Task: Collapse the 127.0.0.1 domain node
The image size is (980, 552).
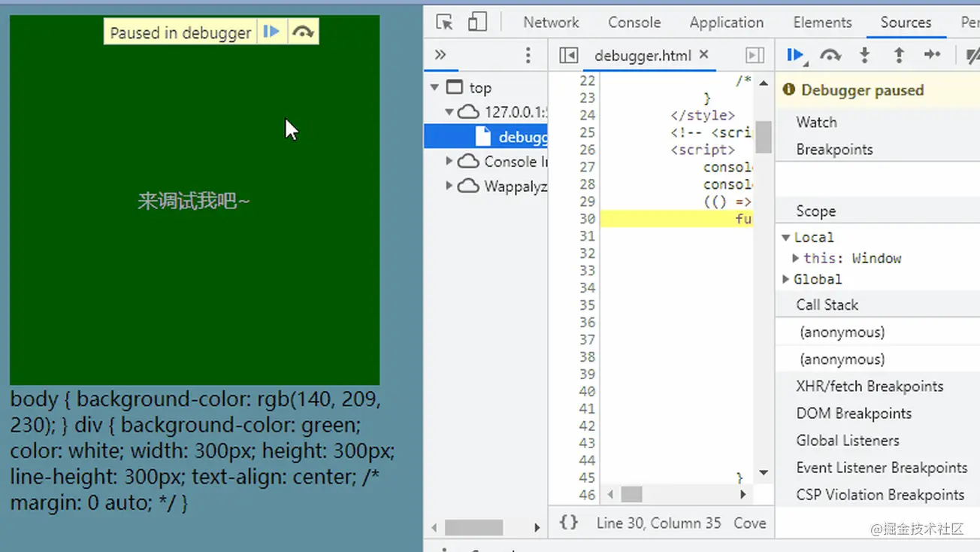Action: [x=449, y=112]
